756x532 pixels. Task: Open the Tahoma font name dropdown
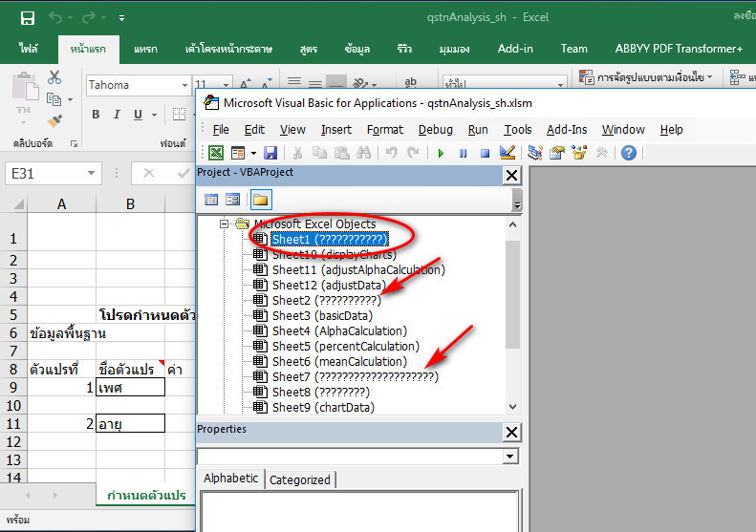[x=184, y=85]
